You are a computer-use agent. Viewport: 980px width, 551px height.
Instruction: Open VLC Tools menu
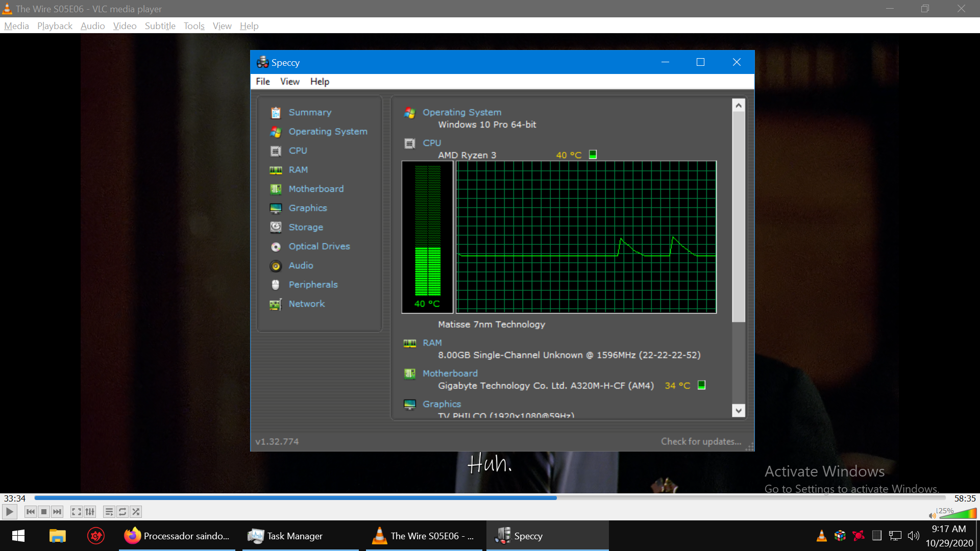194,26
